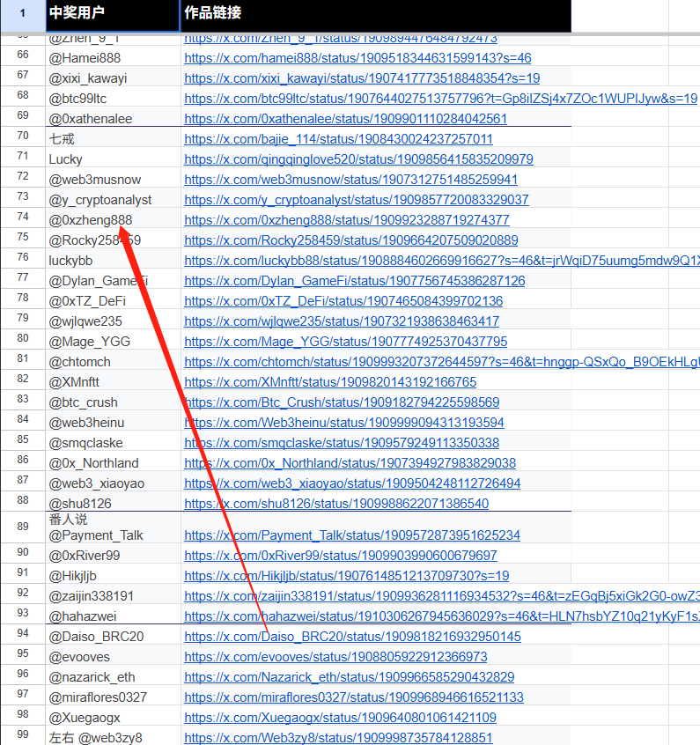The width and height of the screenshot is (700, 745).
Task: Open the web3musnow status link
Action: pos(350,180)
